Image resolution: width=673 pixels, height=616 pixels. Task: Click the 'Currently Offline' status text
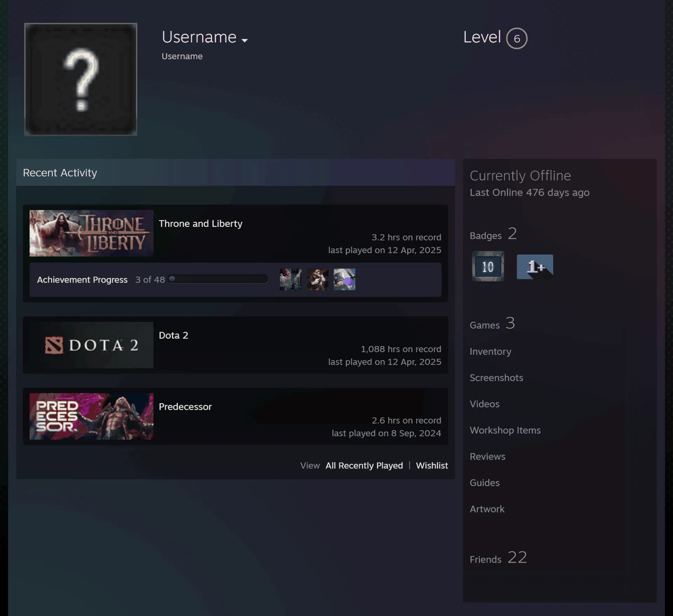(520, 176)
